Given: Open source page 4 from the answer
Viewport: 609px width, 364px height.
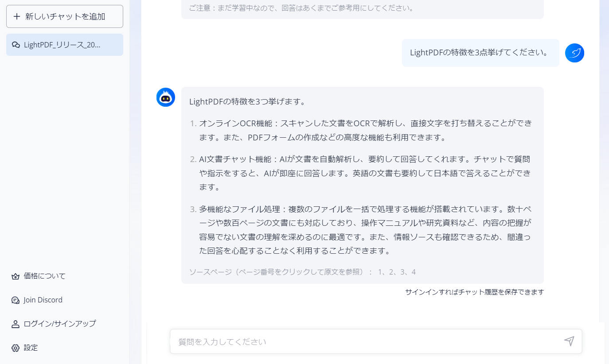Looking at the screenshot, I should pos(413,272).
